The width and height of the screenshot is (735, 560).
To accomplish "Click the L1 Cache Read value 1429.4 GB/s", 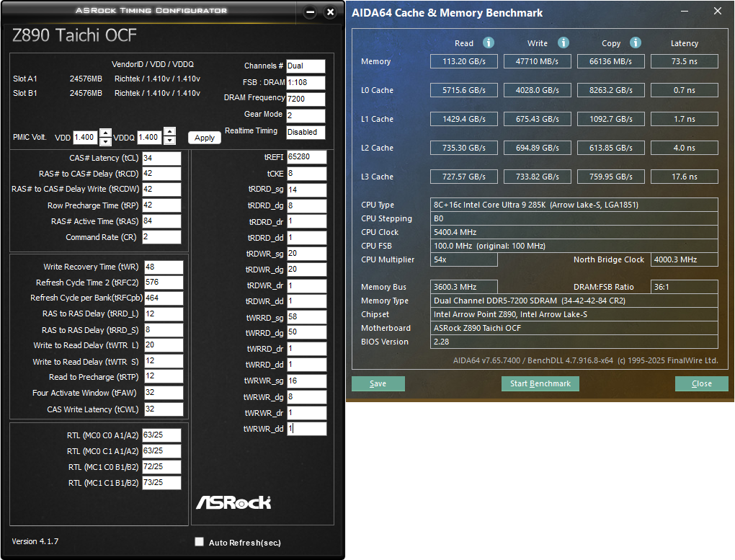I will (464, 119).
